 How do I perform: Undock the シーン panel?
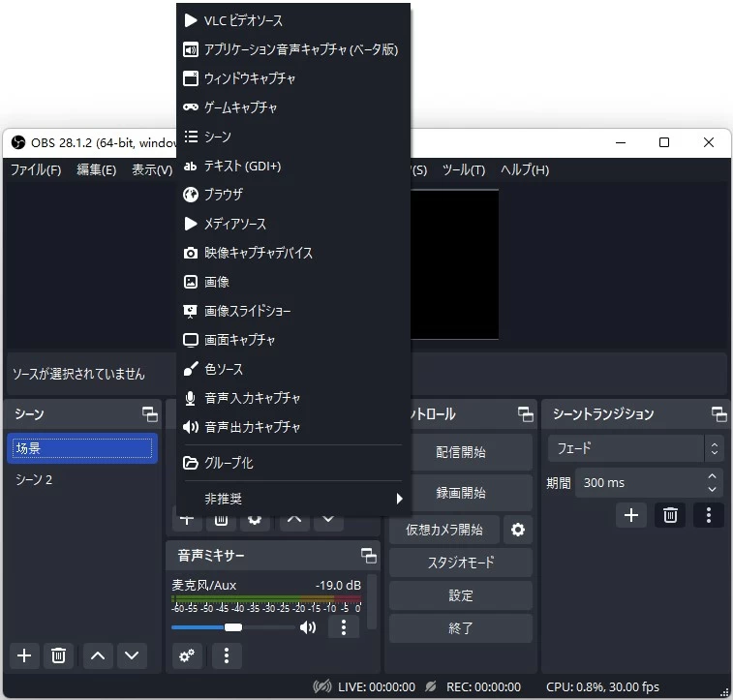coord(150,414)
